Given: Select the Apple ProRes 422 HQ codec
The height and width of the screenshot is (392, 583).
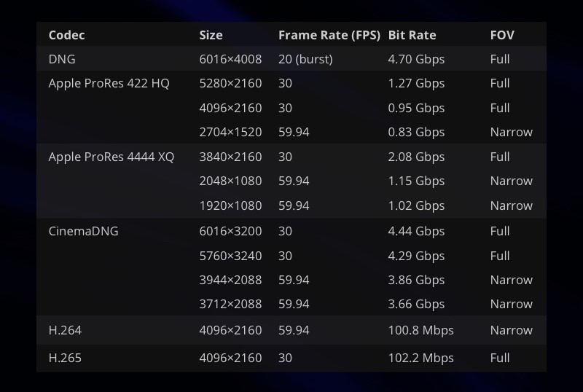Looking at the screenshot, I should coord(109,83).
